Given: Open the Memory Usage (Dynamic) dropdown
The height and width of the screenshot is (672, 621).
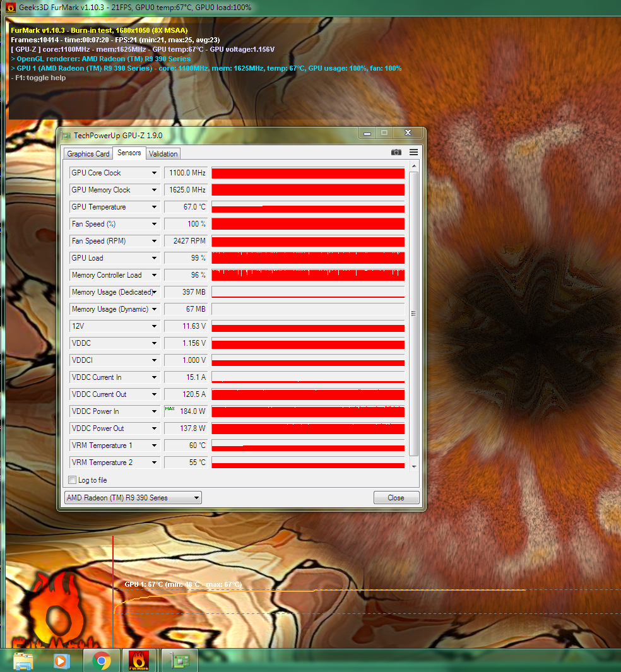Looking at the screenshot, I should coord(154,309).
